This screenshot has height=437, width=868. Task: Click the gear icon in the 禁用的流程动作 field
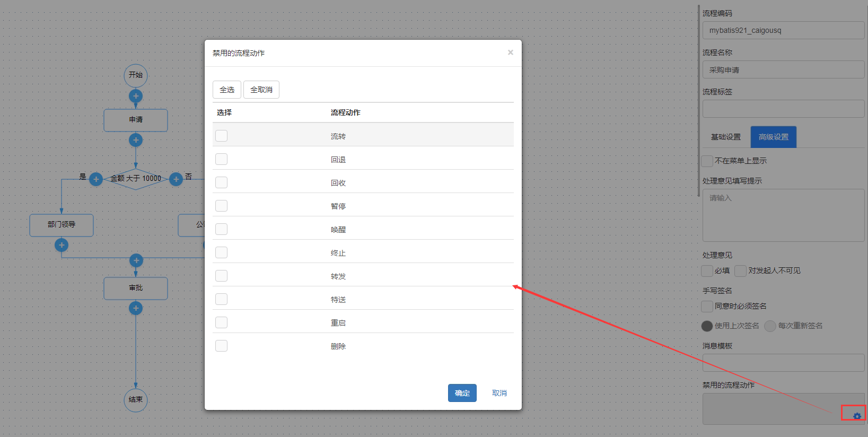click(857, 416)
